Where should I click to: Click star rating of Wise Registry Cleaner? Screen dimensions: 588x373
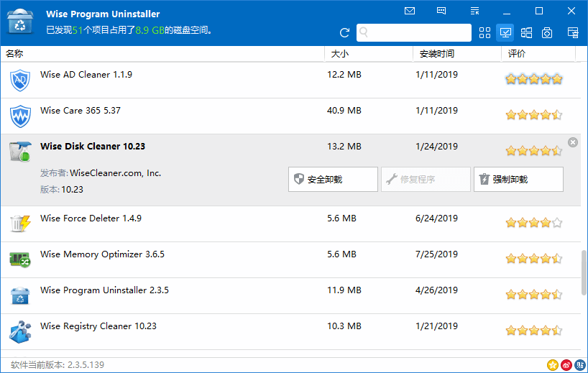(534, 331)
